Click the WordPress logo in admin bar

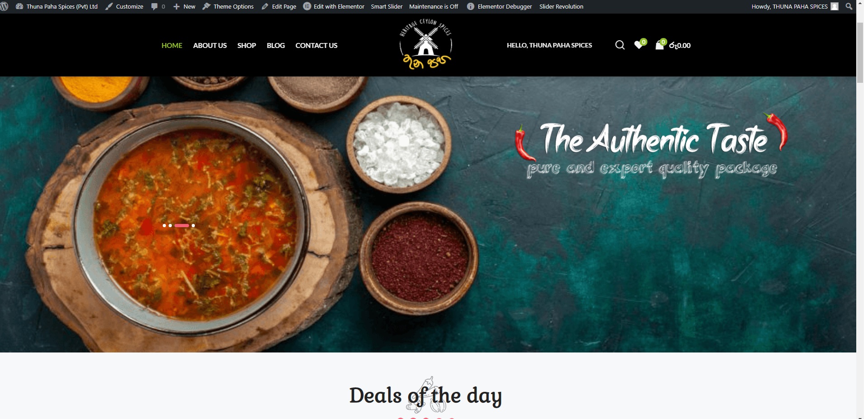point(4,6)
